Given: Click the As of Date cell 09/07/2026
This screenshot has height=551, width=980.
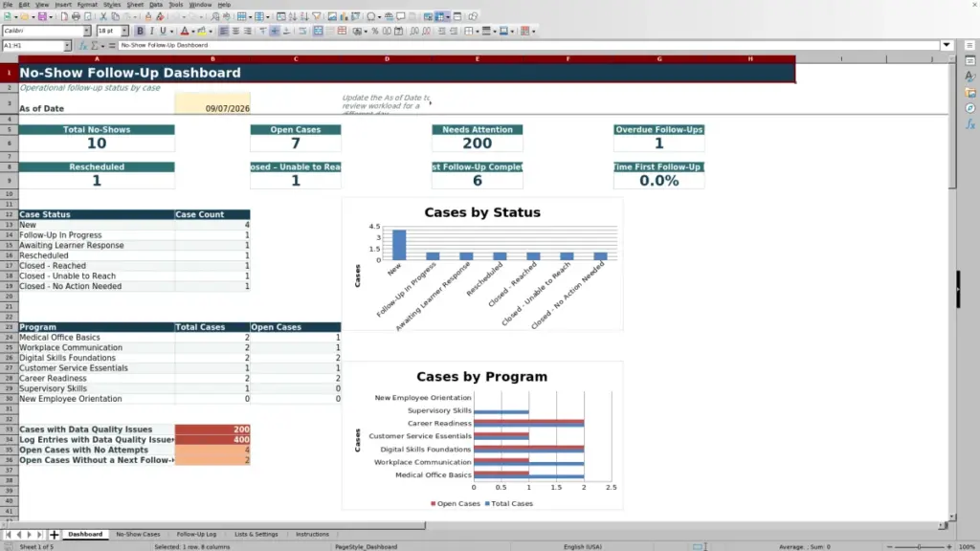Looking at the screenshot, I should [212, 103].
